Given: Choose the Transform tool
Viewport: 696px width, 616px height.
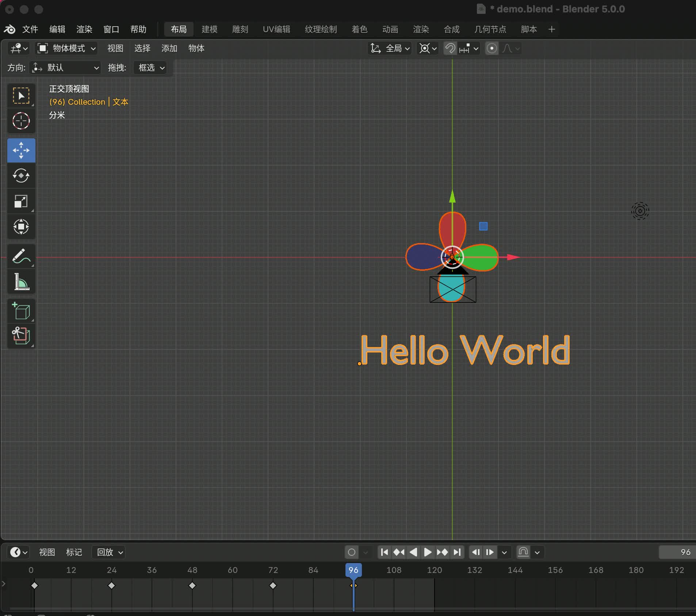Looking at the screenshot, I should pyautogui.click(x=21, y=227).
